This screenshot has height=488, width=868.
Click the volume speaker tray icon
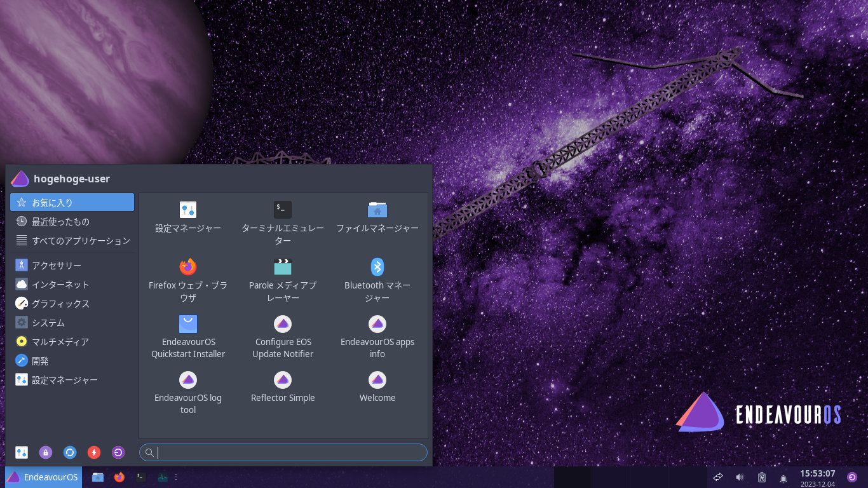pyautogui.click(x=740, y=477)
